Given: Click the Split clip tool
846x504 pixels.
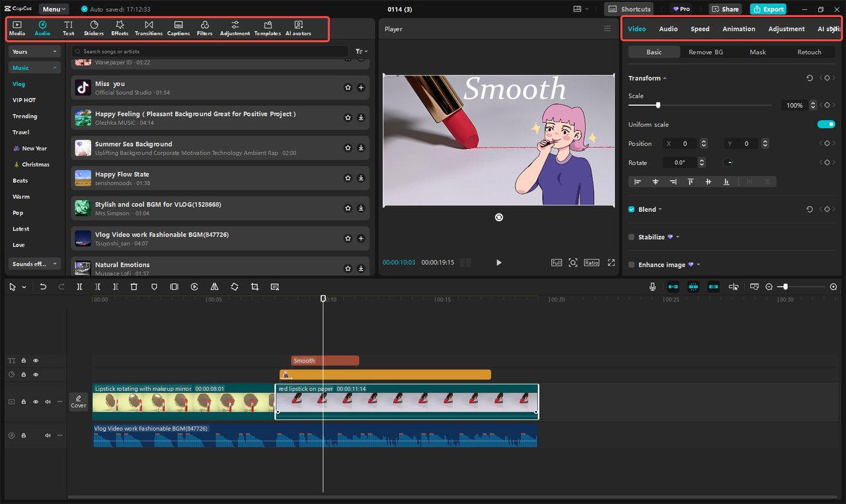Looking at the screenshot, I should 79,287.
